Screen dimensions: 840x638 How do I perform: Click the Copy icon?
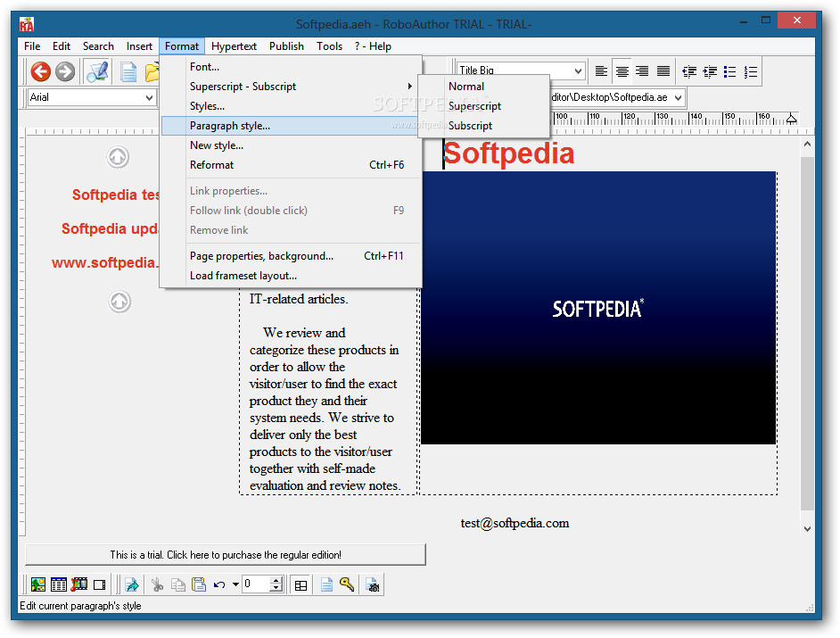177,584
